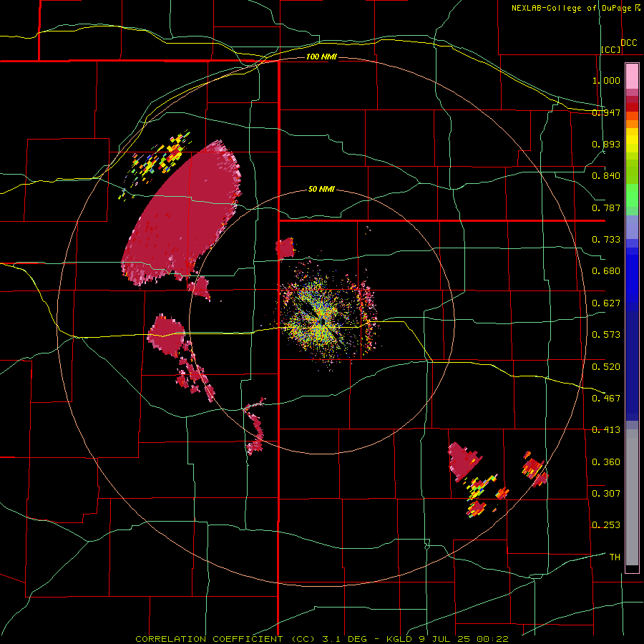Click the 0.840 color scale value

coord(606,176)
